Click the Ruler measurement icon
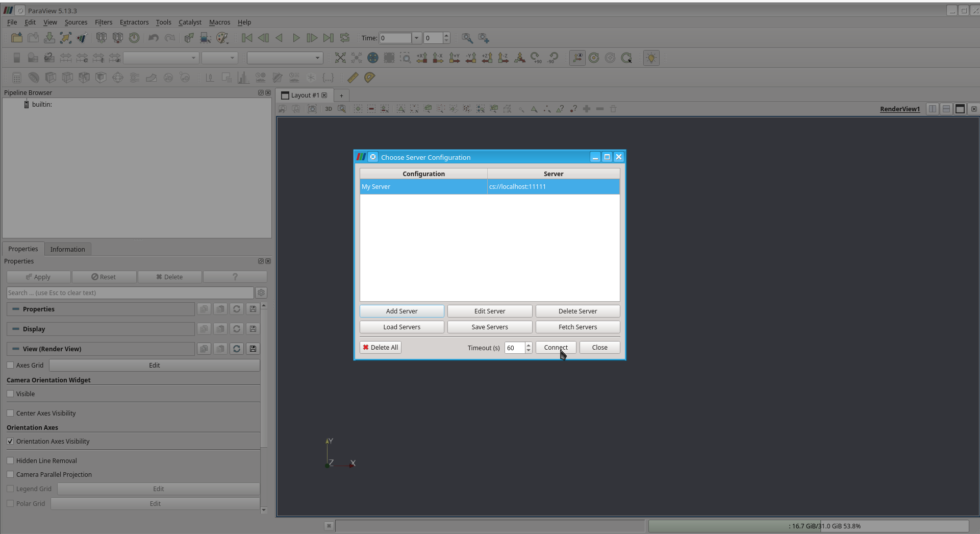 point(353,78)
